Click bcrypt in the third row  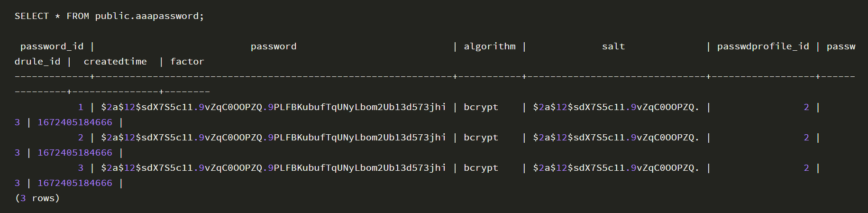click(481, 168)
